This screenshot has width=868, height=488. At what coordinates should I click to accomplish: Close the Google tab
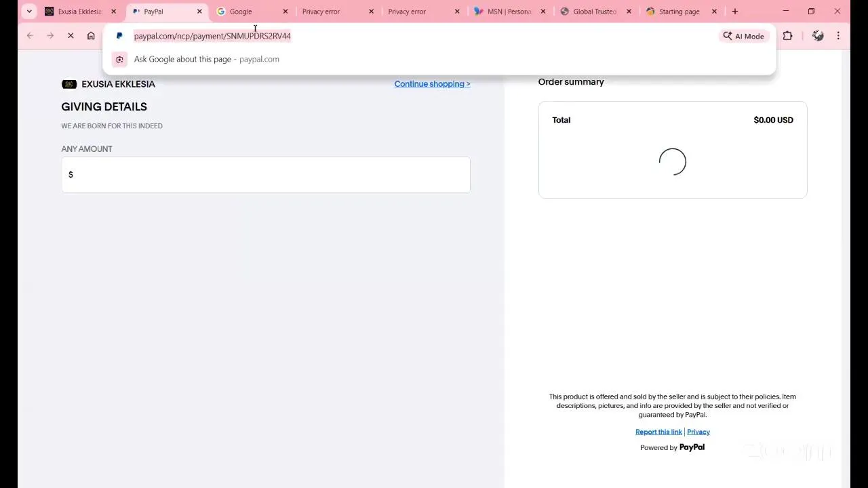(x=285, y=12)
